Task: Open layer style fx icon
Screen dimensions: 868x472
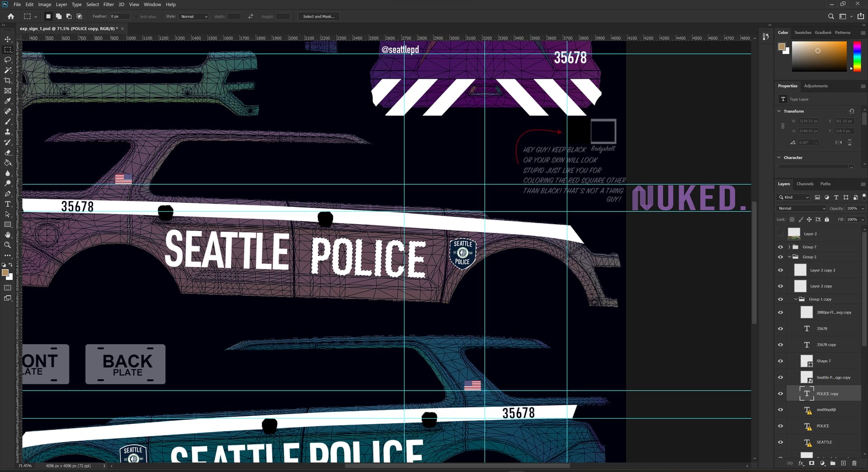Action: 801,463
